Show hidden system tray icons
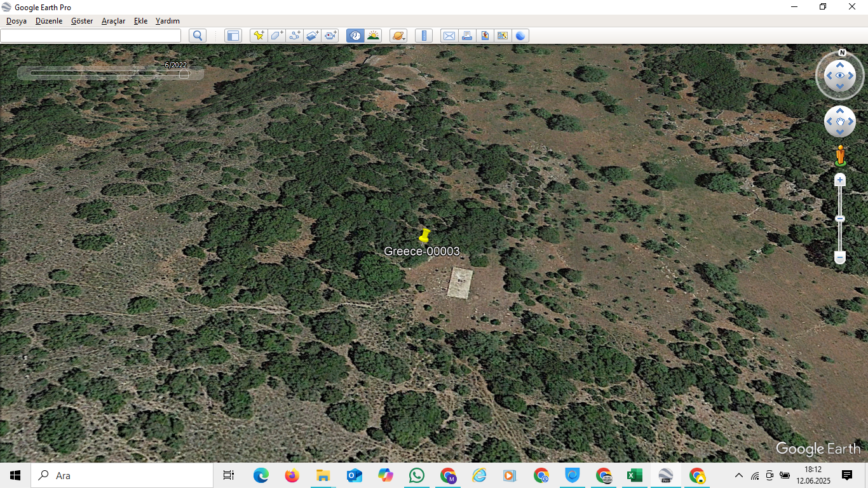The image size is (868, 488). (738, 475)
